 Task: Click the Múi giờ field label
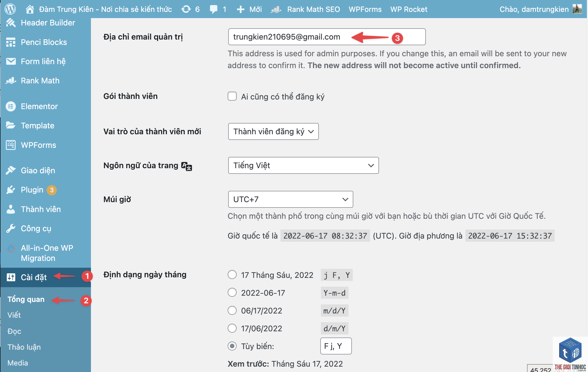[x=117, y=199]
